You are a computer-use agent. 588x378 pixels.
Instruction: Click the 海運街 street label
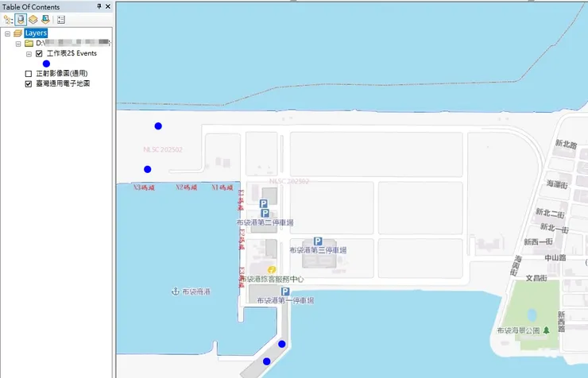(x=557, y=184)
